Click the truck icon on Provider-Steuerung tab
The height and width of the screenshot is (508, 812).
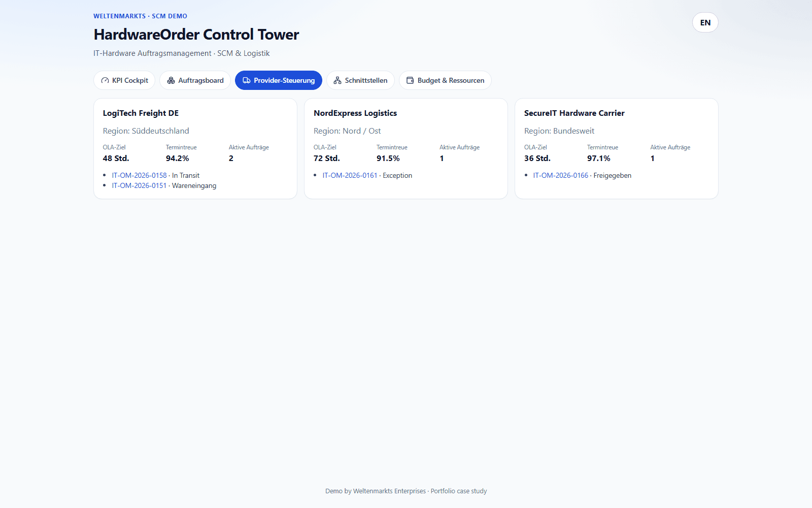247,80
